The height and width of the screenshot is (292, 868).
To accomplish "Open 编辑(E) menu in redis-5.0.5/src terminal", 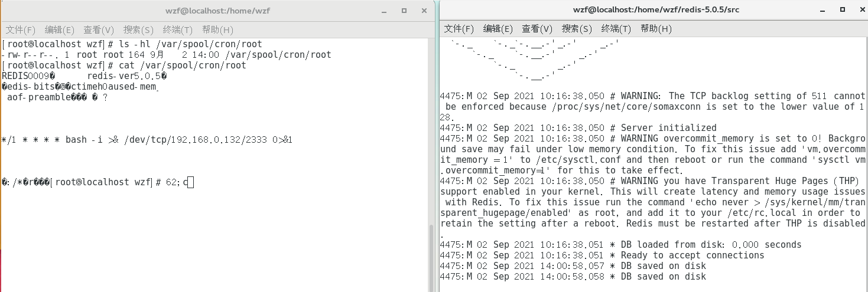I will click(x=498, y=28).
